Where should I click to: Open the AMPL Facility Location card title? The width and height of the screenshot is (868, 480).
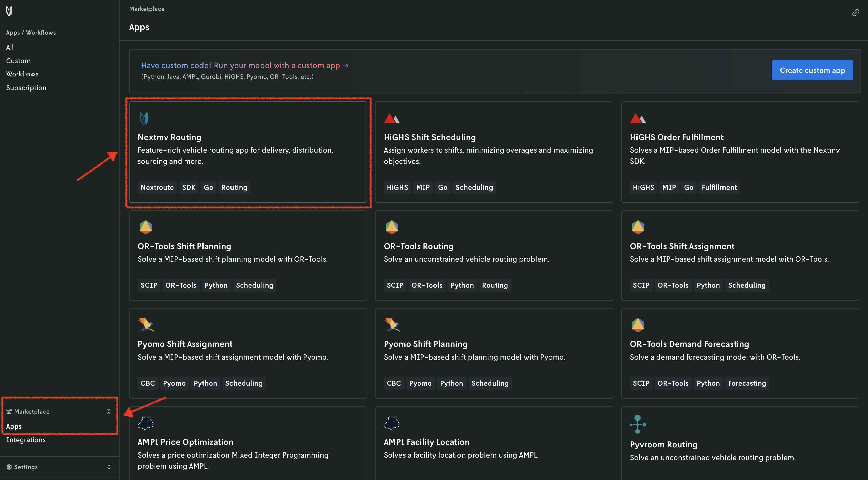pyautogui.click(x=427, y=442)
